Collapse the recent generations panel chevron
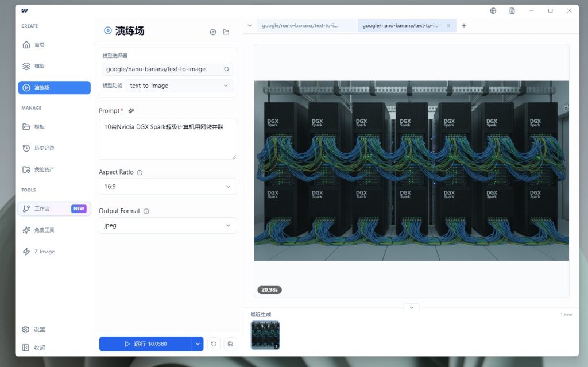The height and width of the screenshot is (367, 588). (411, 307)
